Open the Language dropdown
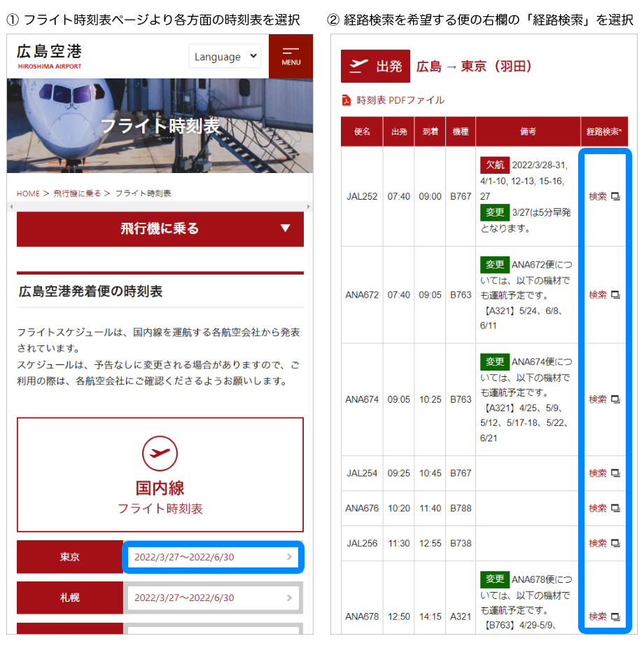Viewport: 644px width, 648px height. point(225,56)
